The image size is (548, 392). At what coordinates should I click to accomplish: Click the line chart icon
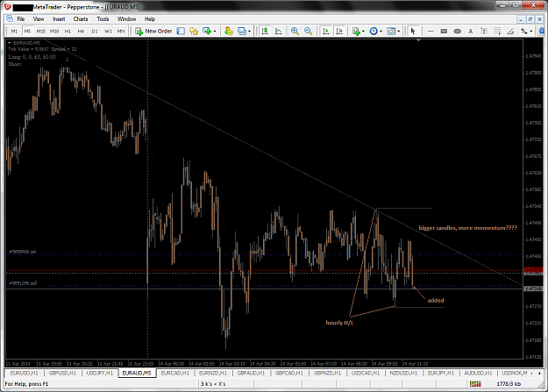pos(278,31)
